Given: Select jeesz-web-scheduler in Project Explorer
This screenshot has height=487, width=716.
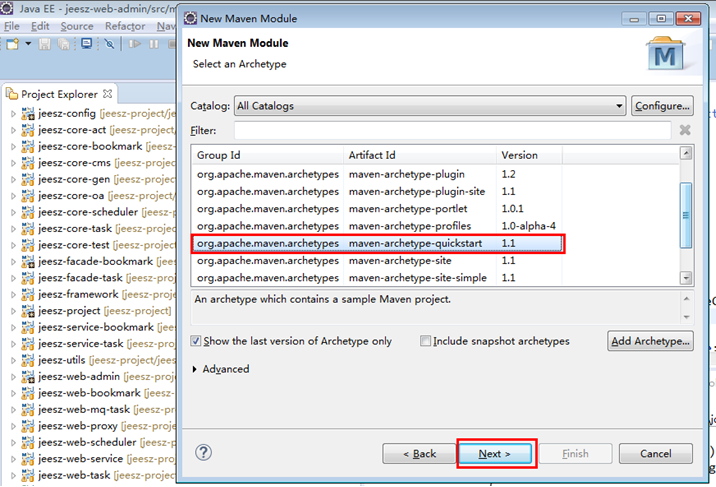Looking at the screenshot, I should point(87,442).
